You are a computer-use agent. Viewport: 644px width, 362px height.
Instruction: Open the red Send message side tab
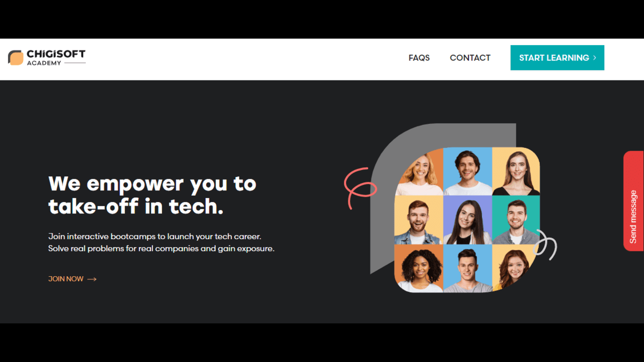point(634,201)
